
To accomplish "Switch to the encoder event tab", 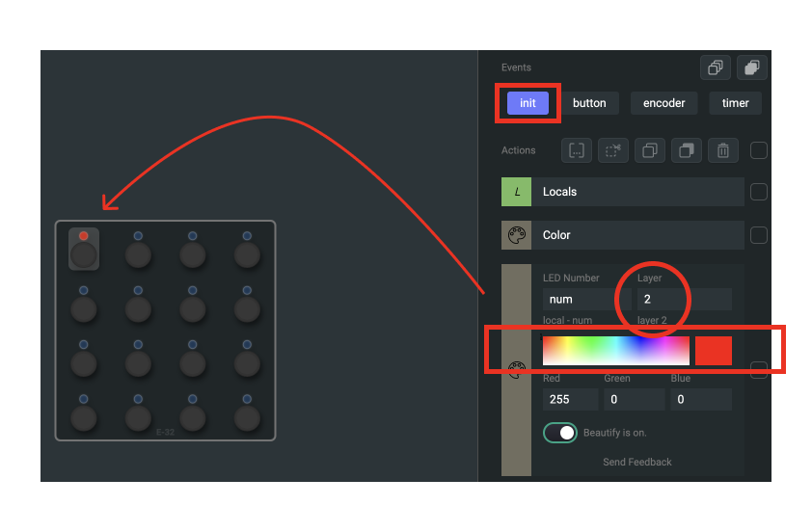I will pyautogui.click(x=663, y=103).
